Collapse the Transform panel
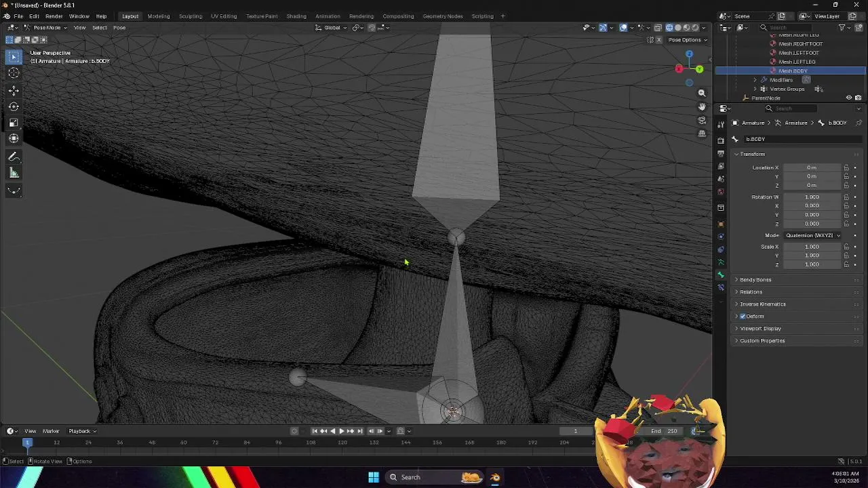This screenshot has height=488, width=868. pos(752,154)
